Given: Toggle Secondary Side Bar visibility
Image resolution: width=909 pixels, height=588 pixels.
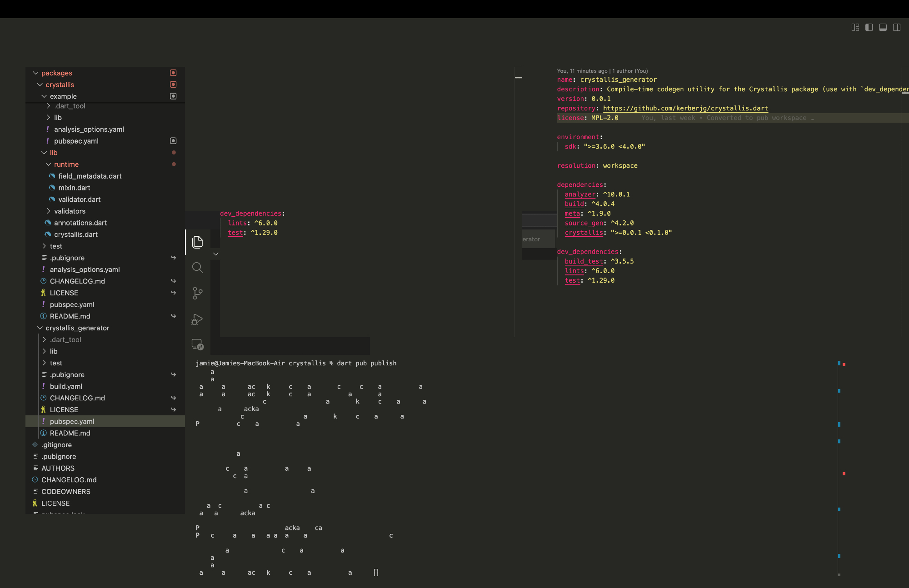Looking at the screenshot, I should 897,27.
